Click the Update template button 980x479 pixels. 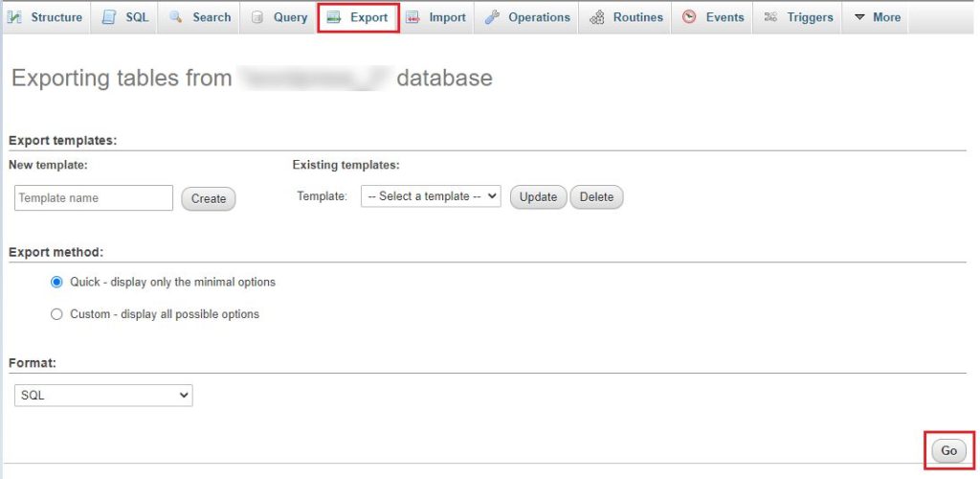(x=538, y=196)
